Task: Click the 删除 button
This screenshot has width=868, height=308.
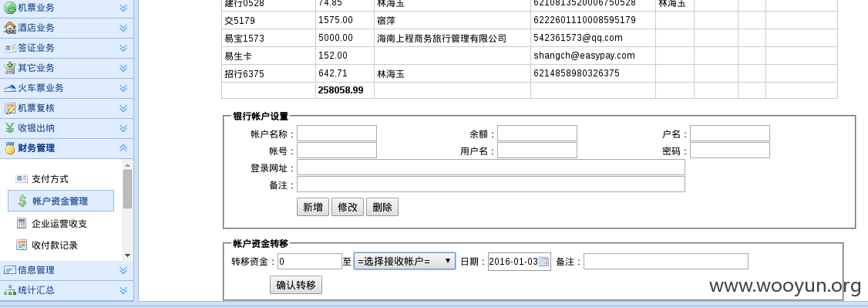Action: click(382, 207)
